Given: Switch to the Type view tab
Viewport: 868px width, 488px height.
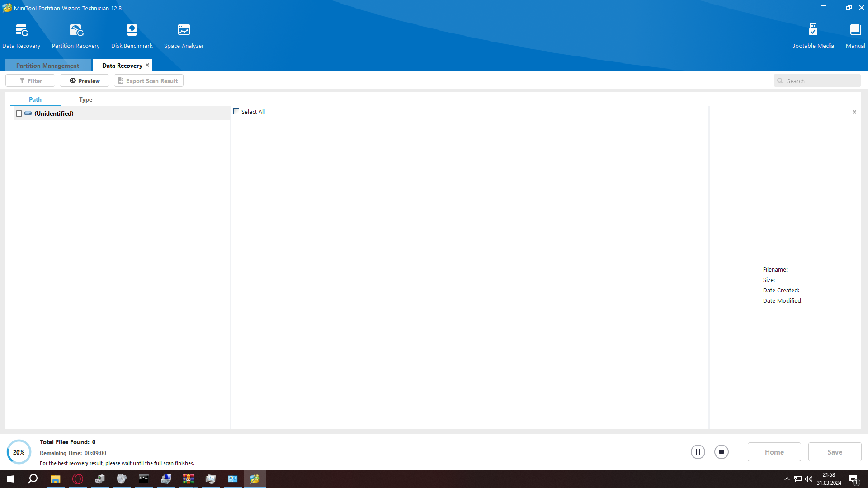Looking at the screenshot, I should click(85, 99).
